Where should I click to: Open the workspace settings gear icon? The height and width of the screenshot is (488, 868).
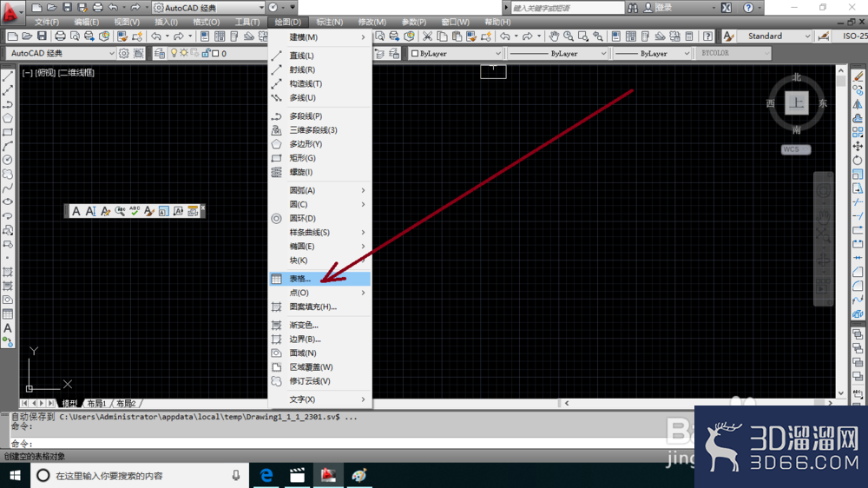pos(124,53)
